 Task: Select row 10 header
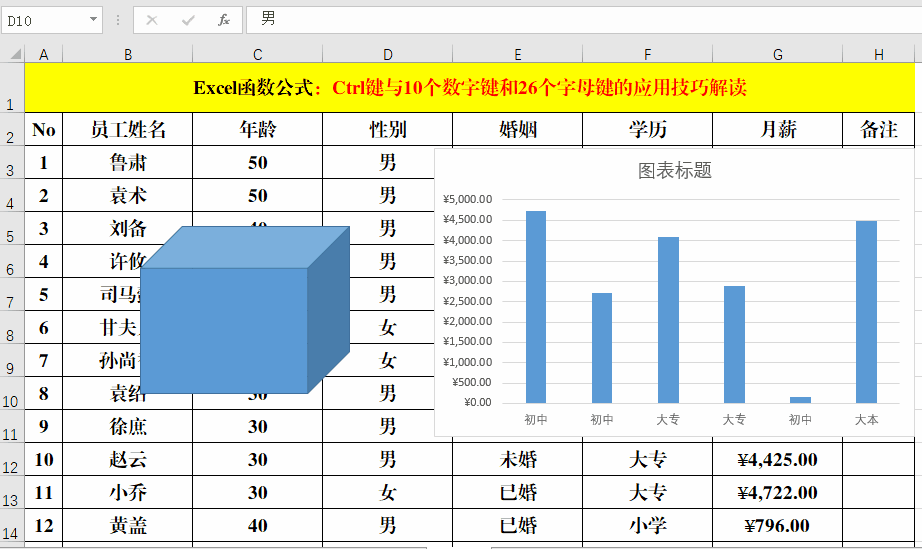point(12,393)
